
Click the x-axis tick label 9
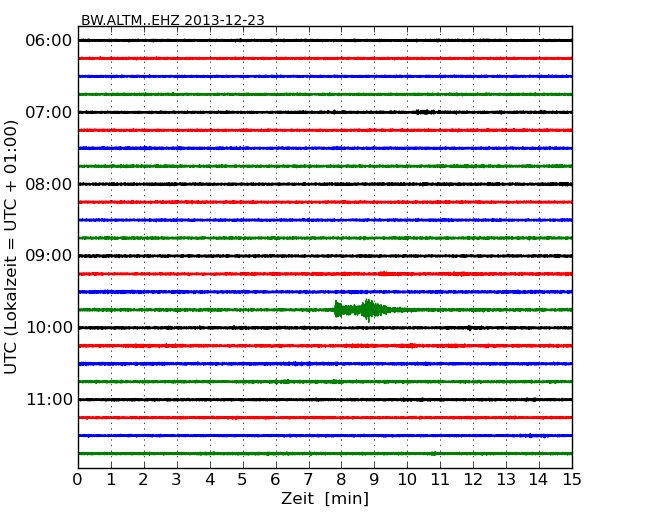click(374, 479)
